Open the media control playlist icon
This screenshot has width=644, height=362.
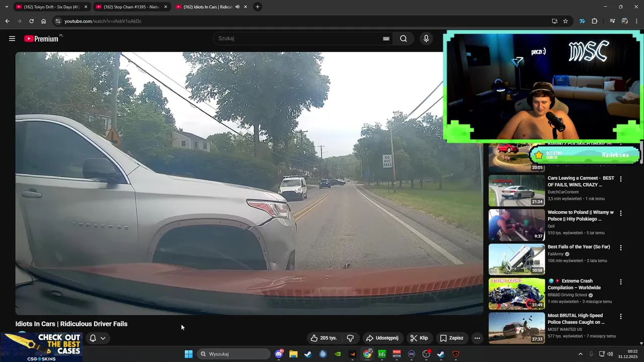612,21
